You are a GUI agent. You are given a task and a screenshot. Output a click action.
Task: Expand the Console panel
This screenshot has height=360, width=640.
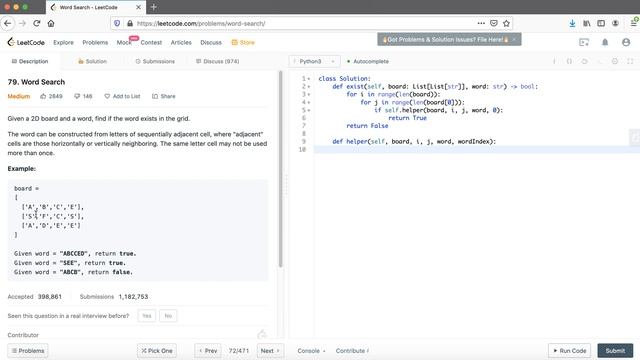pos(311,351)
